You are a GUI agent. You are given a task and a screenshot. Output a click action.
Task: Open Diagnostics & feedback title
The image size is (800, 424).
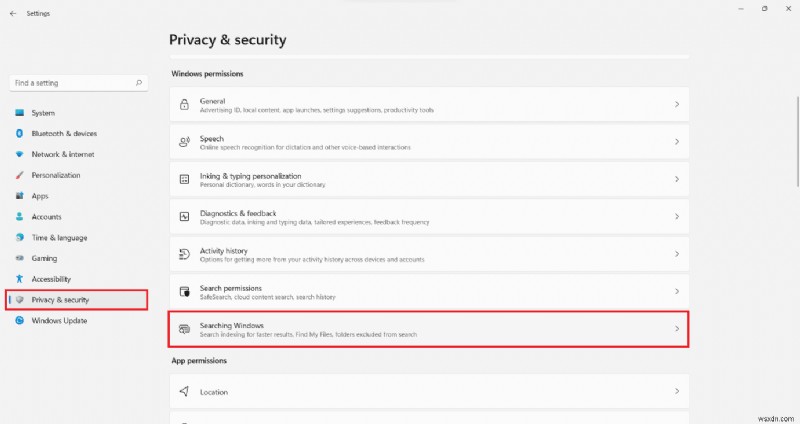pyautogui.click(x=238, y=213)
